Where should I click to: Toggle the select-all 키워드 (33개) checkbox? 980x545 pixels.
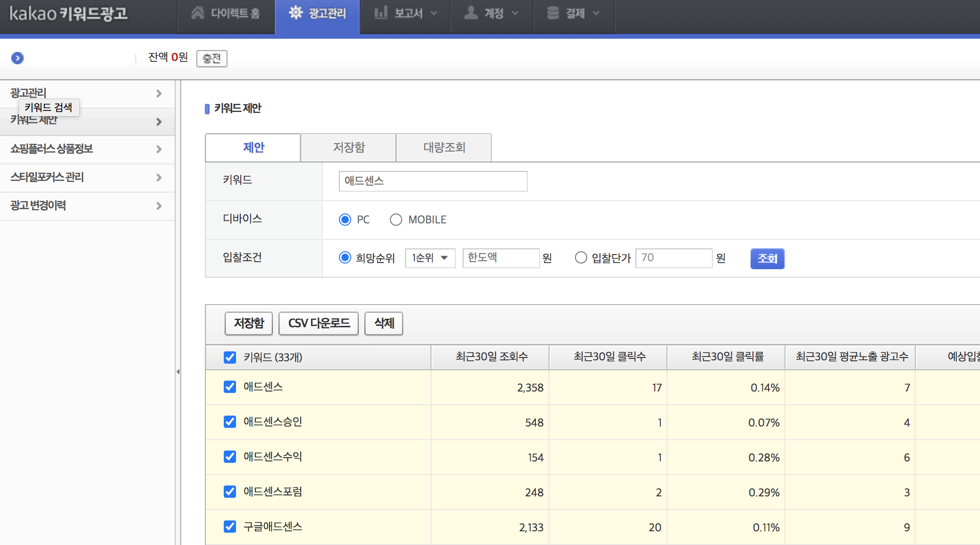pos(230,358)
